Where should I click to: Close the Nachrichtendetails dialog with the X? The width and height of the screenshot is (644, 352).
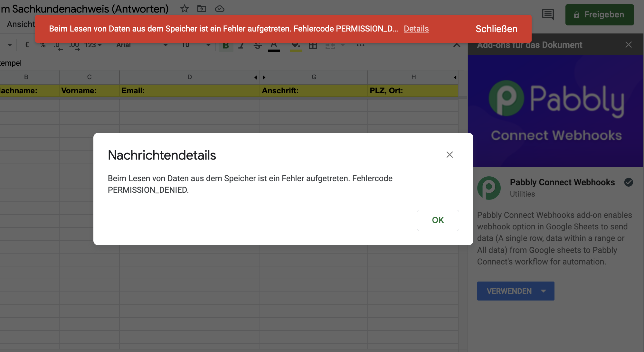[x=450, y=155]
